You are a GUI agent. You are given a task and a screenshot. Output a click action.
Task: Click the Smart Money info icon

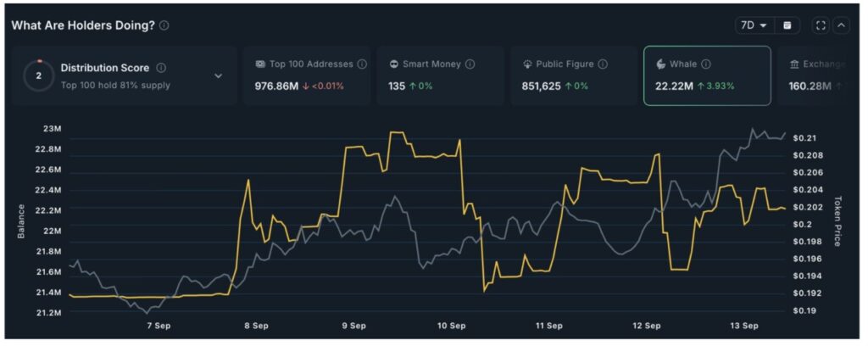470,64
